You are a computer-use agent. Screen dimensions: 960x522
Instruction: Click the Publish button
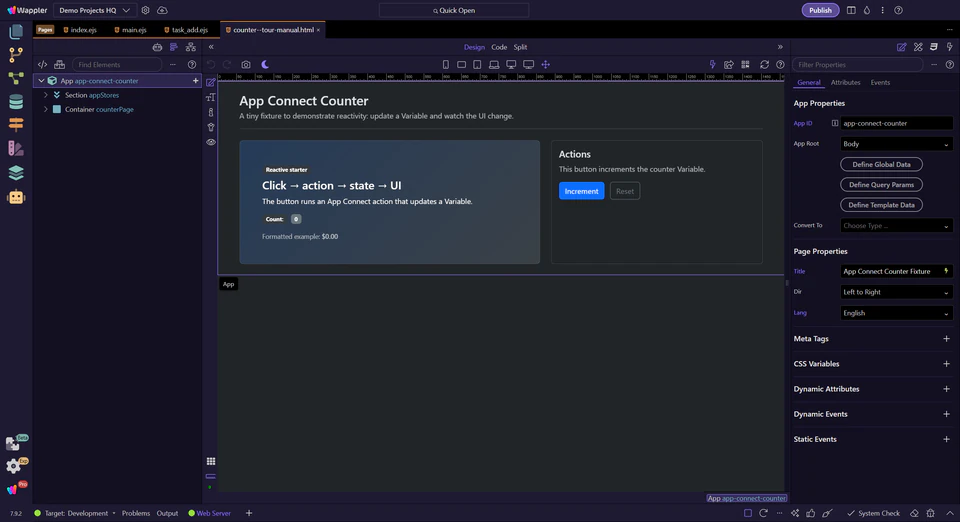pyautogui.click(x=820, y=10)
